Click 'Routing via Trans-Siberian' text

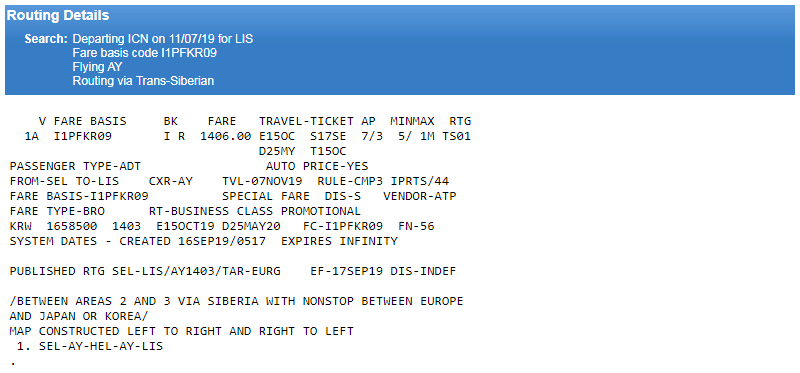[143, 81]
